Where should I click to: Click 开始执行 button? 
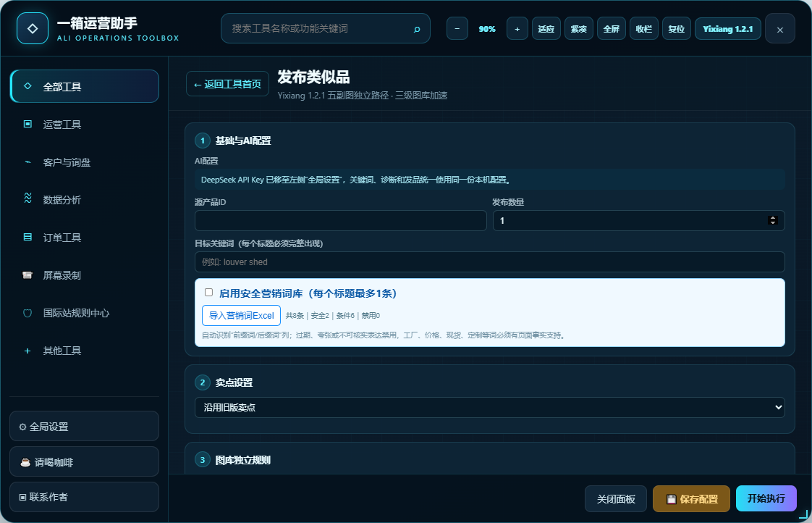[766, 498]
